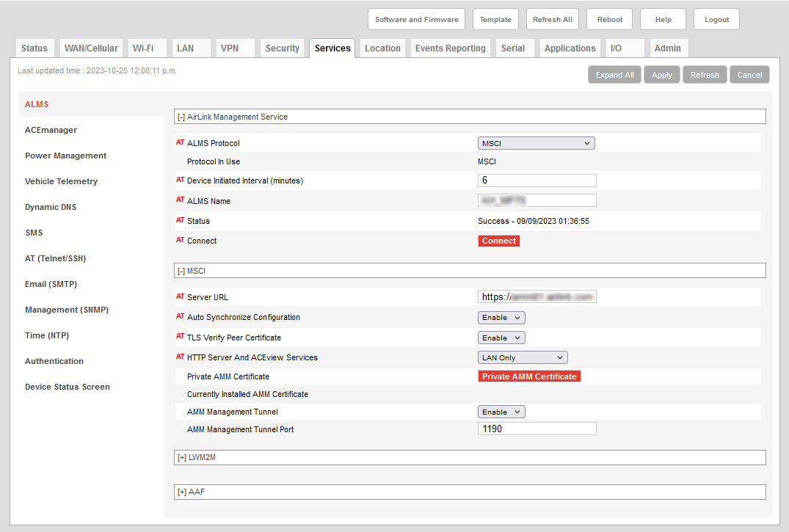
Task: Open the HTTP Server And ACEview Services dropdown
Action: [x=523, y=357]
